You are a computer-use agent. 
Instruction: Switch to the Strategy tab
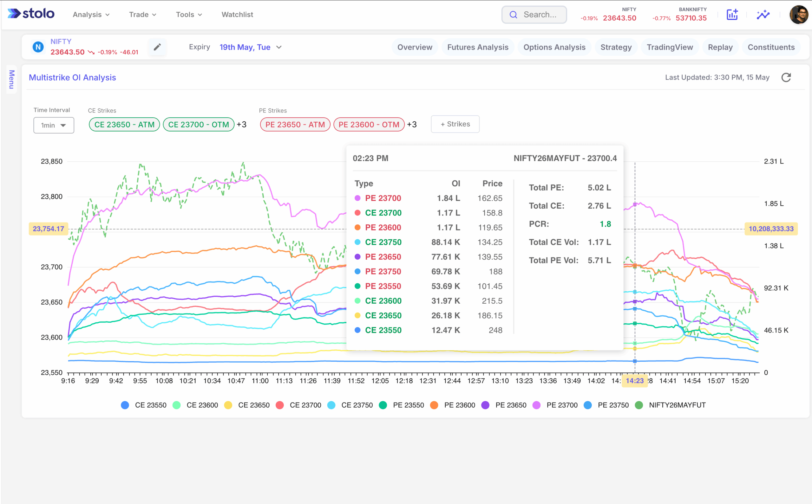point(616,47)
